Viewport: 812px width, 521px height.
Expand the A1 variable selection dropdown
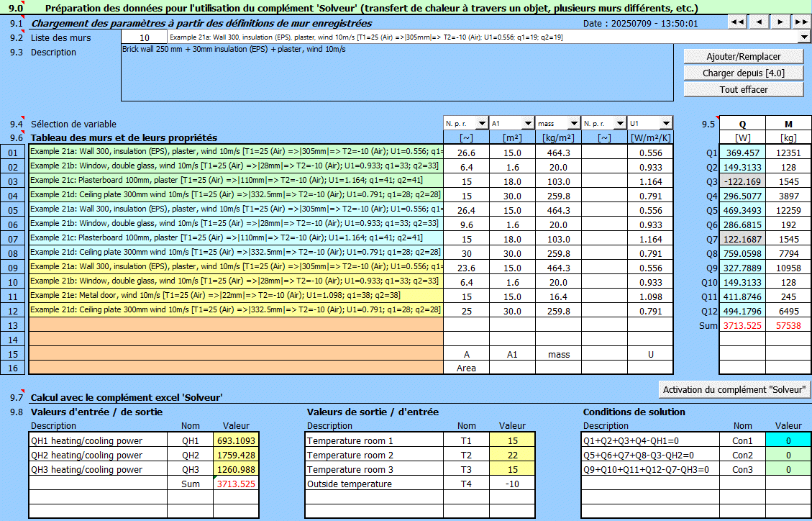point(527,124)
